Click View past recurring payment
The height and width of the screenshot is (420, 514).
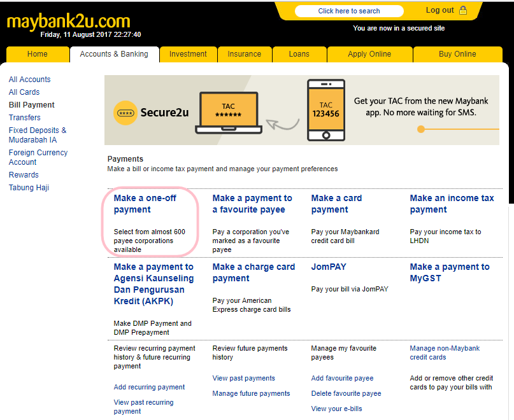[143, 407]
